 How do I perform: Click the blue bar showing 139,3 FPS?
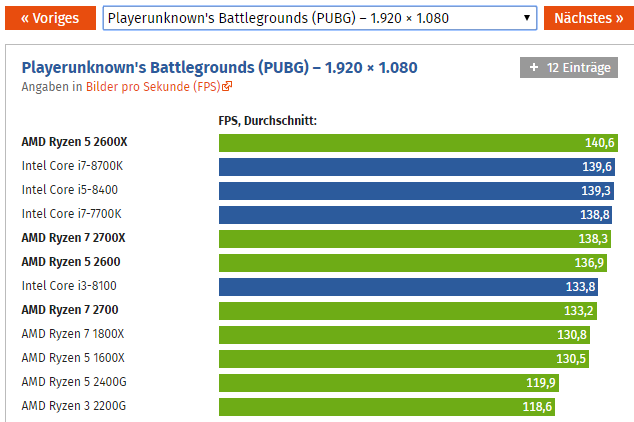click(416, 191)
